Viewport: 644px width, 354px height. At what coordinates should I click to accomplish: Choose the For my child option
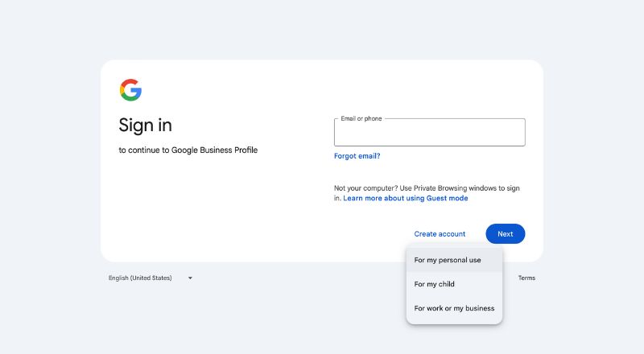tap(435, 284)
